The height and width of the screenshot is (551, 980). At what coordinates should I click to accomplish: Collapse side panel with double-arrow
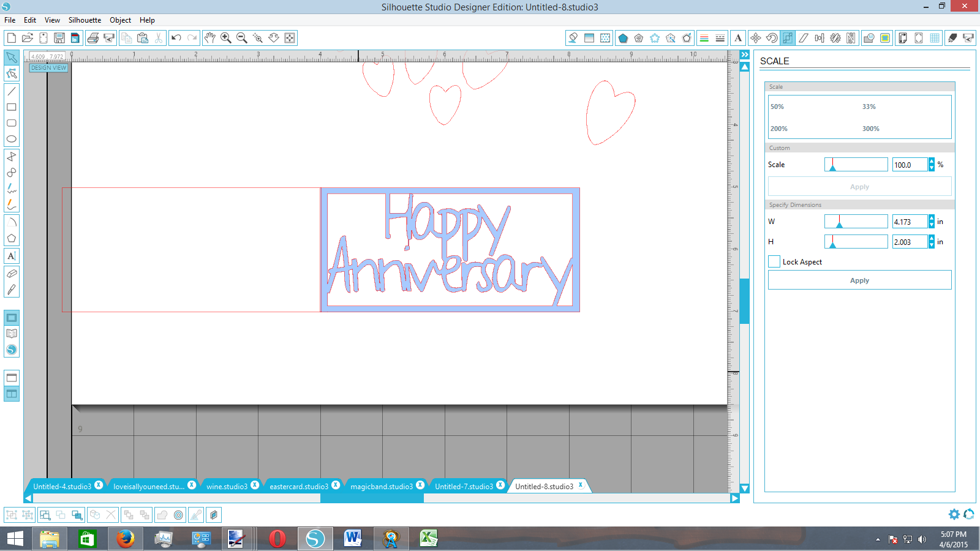point(745,55)
